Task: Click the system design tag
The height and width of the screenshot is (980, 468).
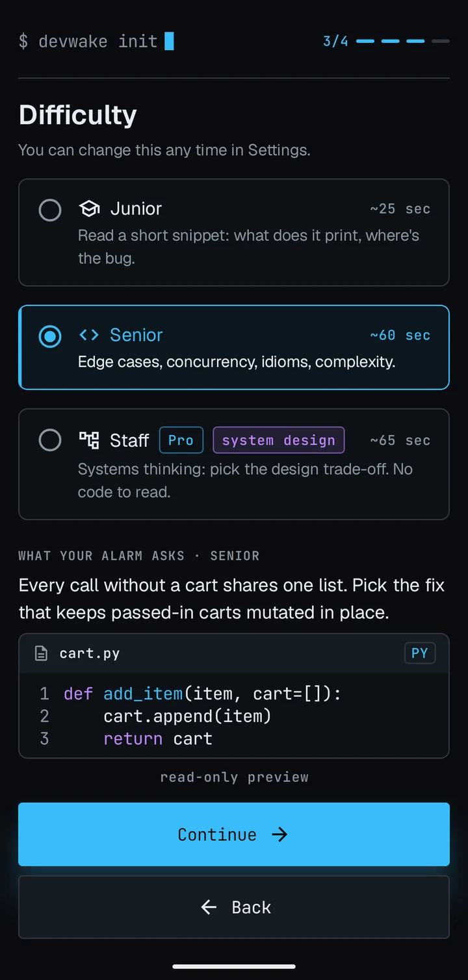Action: [278, 440]
